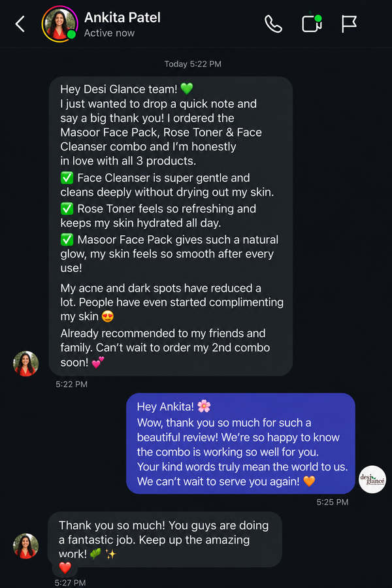Tap the green checkmark by Rose Toner
Screen dimensions: 392x588
point(67,208)
